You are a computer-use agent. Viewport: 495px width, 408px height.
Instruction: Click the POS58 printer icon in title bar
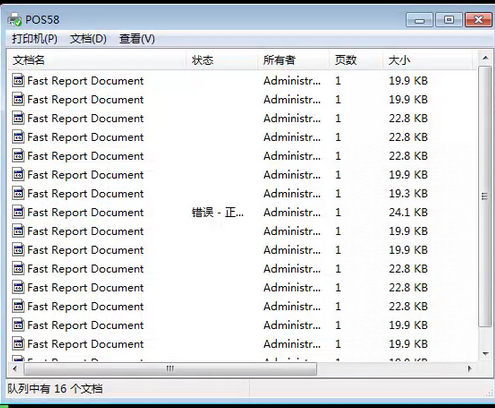14,20
